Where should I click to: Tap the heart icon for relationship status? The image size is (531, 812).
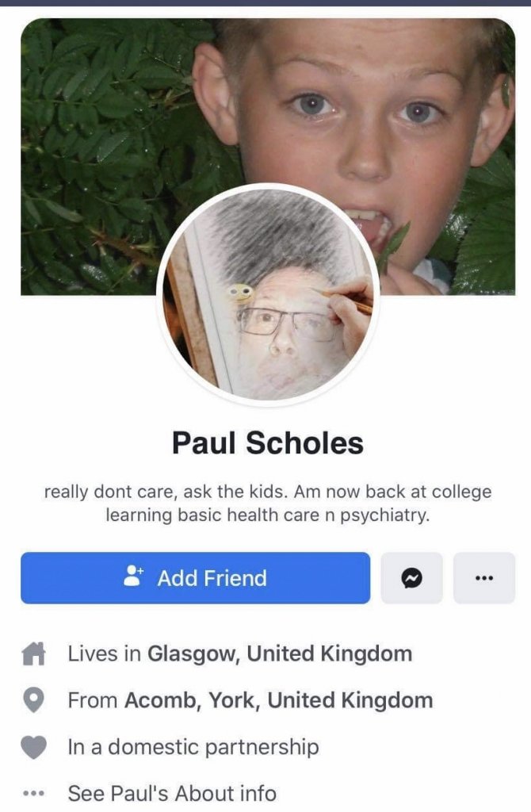tap(33, 747)
